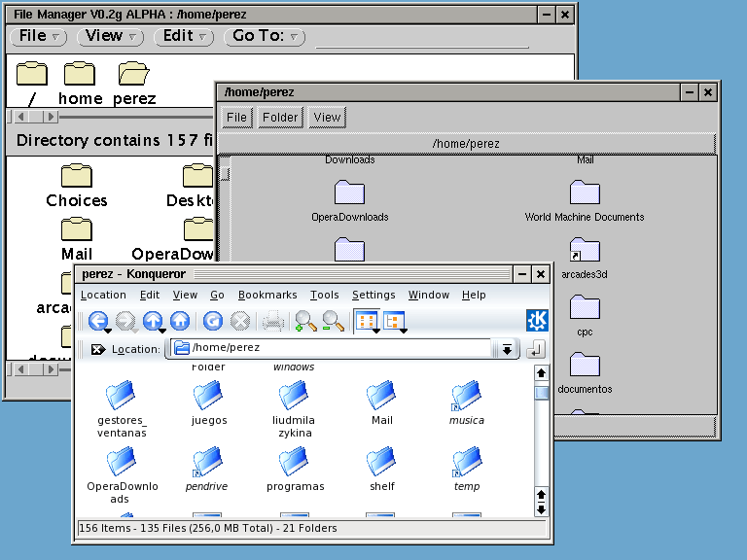Expand the View dropdown in File Manager

[110, 36]
